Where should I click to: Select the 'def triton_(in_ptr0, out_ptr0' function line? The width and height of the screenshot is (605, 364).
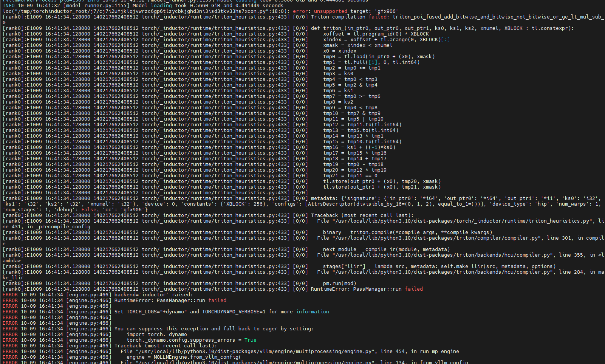point(443,28)
